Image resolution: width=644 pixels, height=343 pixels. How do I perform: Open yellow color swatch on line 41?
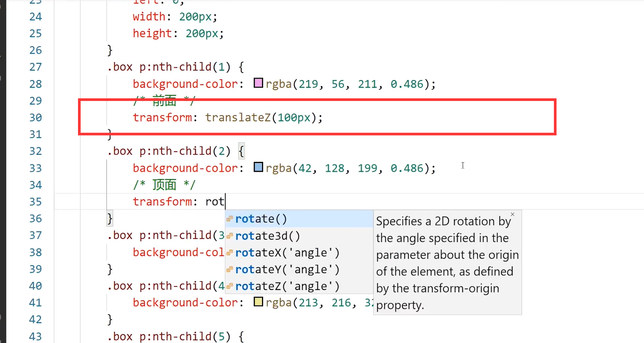[x=258, y=302]
